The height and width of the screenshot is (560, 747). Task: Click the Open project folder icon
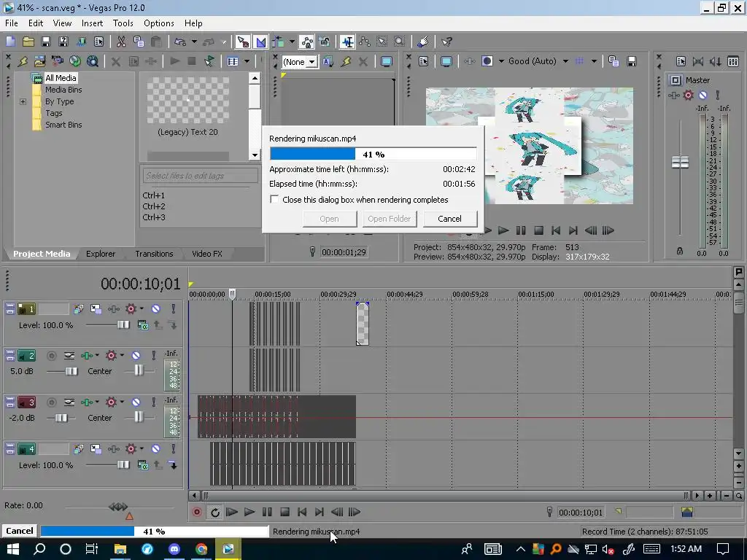tap(28, 42)
